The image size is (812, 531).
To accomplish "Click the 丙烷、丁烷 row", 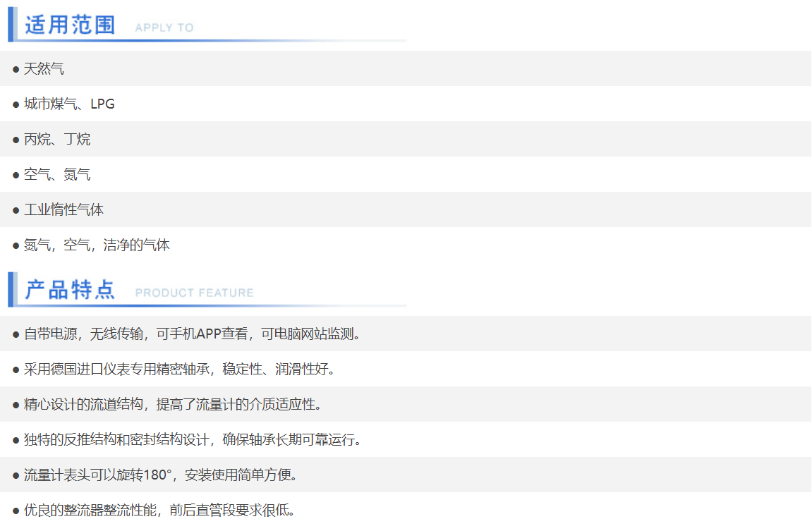I will pos(57,140).
